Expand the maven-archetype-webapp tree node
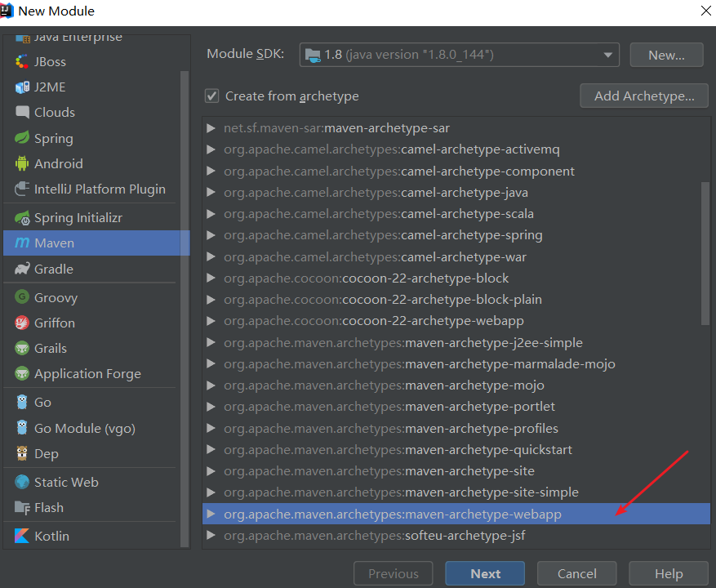Viewport: 716px width, 588px height. tap(211, 514)
